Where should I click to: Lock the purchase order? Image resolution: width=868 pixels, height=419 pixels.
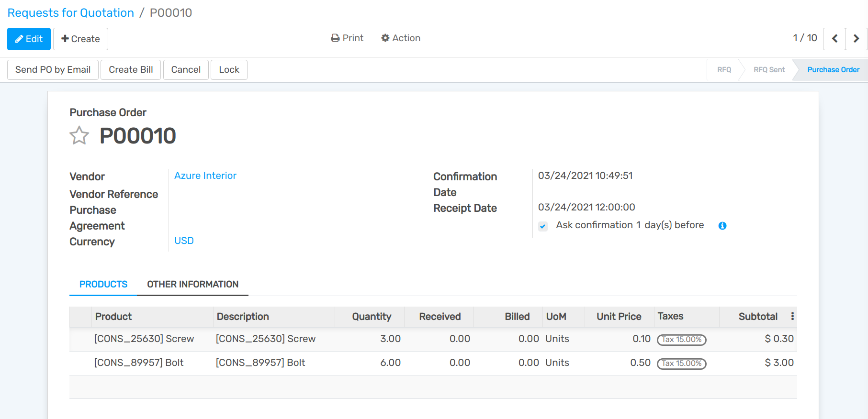[229, 70]
